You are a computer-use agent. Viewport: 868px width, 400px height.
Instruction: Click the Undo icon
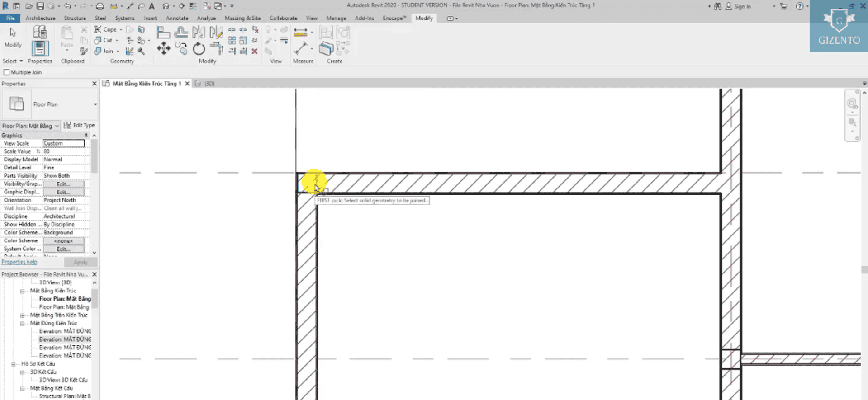point(67,6)
